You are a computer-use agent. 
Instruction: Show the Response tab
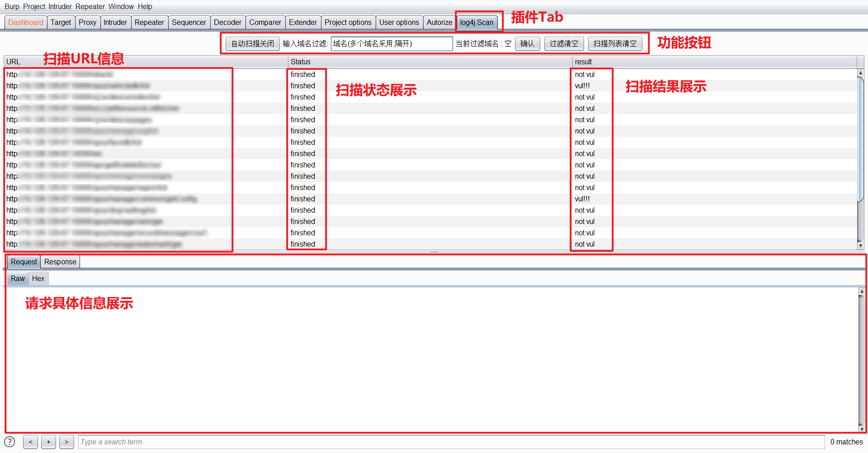(x=60, y=262)
